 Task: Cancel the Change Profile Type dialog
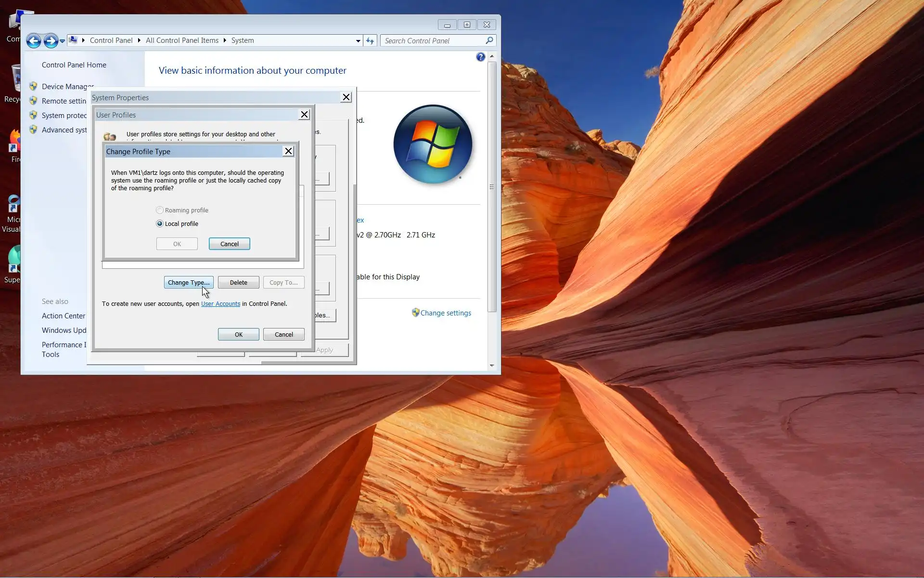click(229, 244)
